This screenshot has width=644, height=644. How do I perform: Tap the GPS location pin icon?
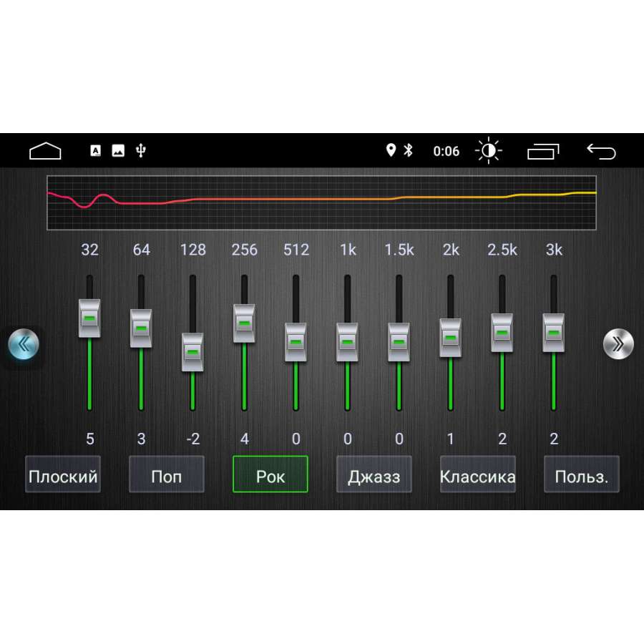pyautogui.click(x=391, y=150)
